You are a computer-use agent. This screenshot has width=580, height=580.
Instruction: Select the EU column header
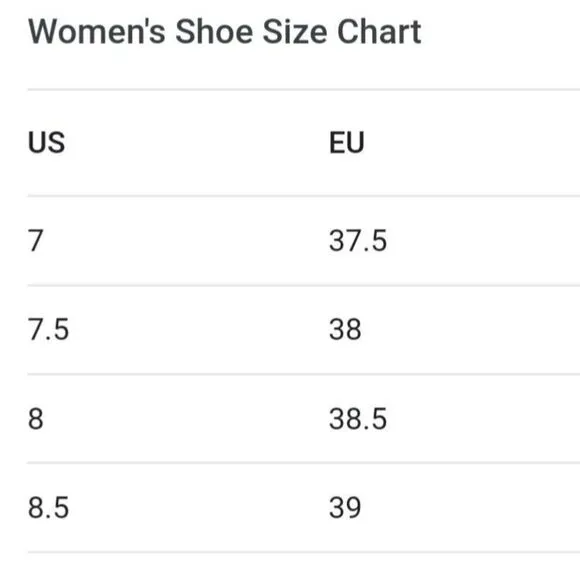(347, 142)
